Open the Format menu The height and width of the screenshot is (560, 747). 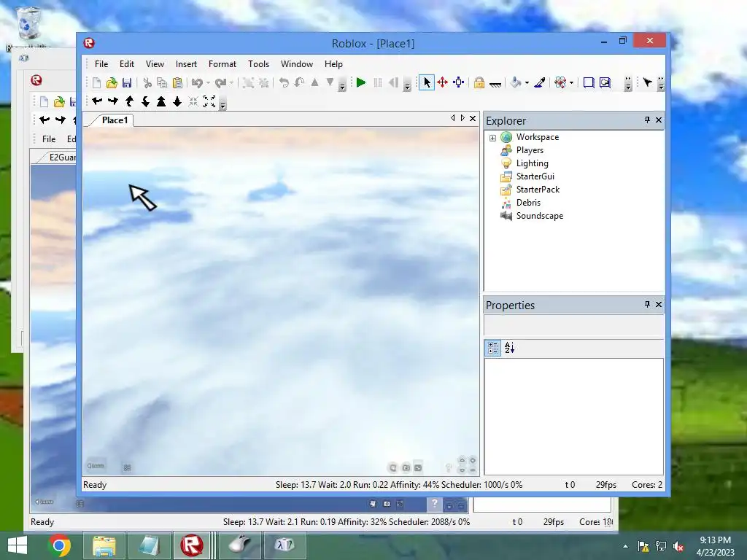click(x=222, y=64)
